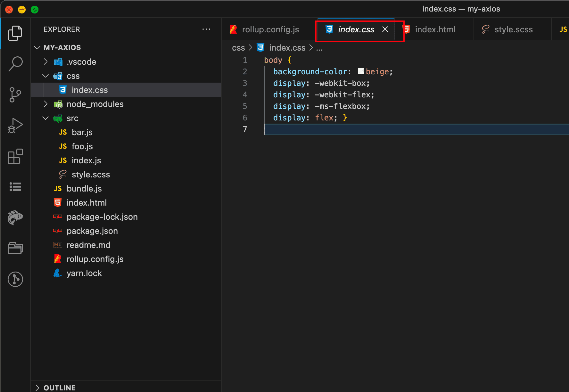Open readme.md in the file tree
This screenshot has height=392, width=569.
[126, 245]
